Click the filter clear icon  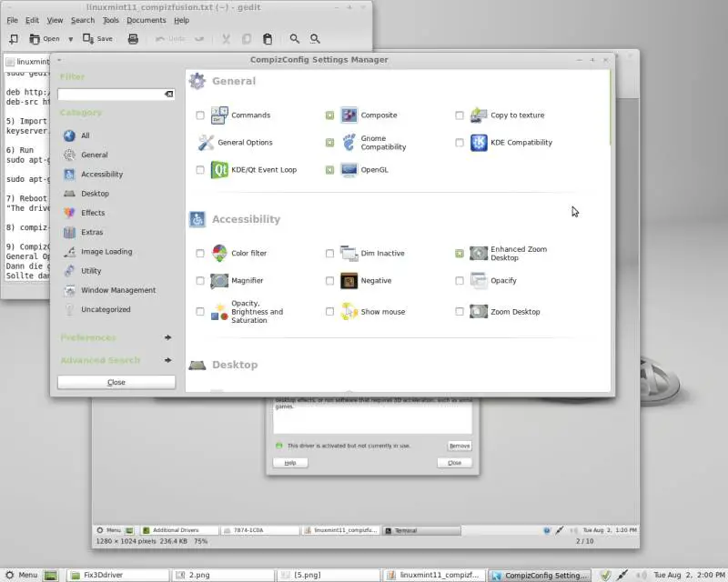168,95
